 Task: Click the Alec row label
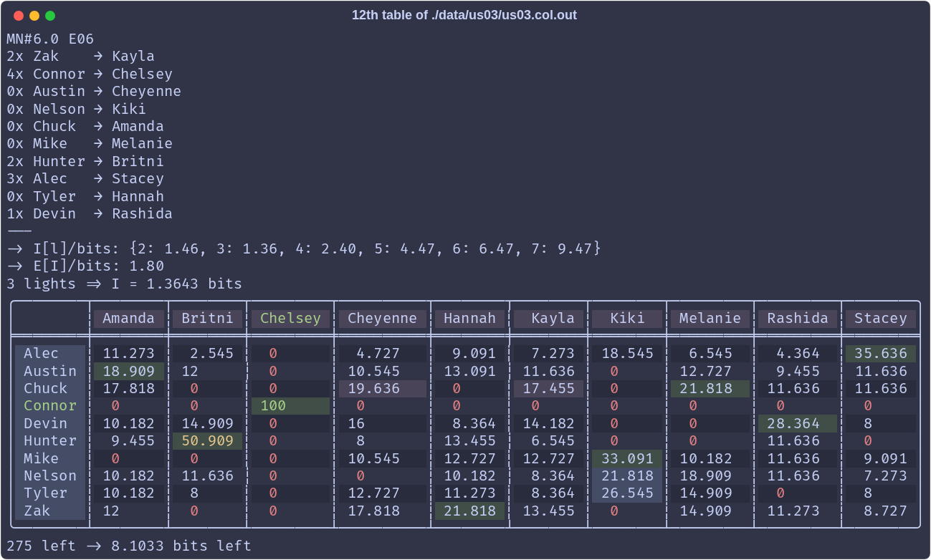click(x=50, y=354)
